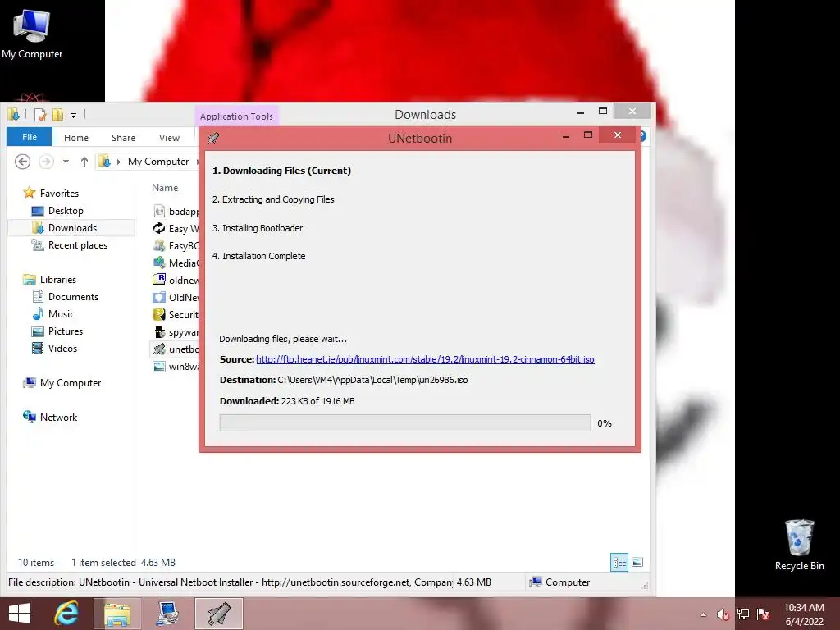
Task: Switch to details view button
Action: point(619,562)
